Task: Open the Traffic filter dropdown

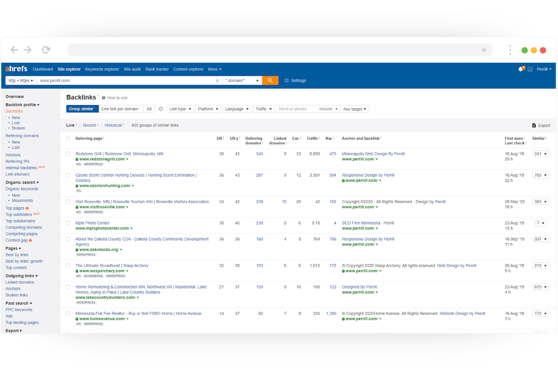Action: (x=263, y=109)
